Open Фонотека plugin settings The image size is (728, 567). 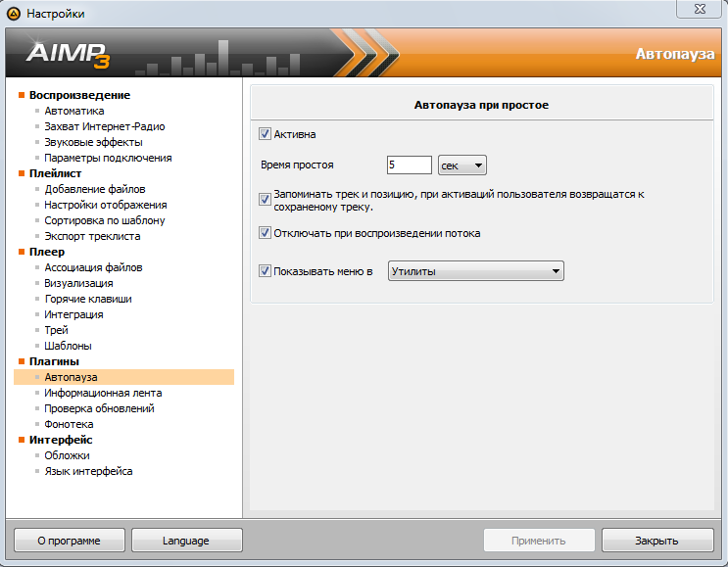click(69, 425)
